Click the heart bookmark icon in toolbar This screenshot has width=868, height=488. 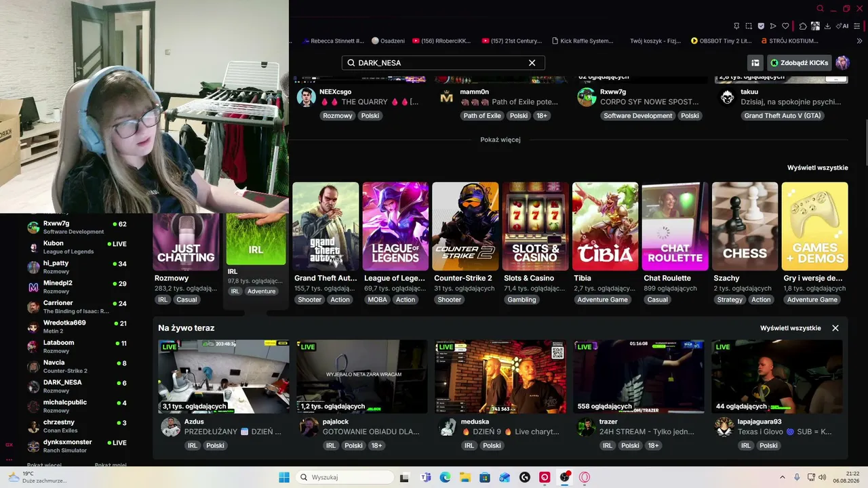(785, 26)
